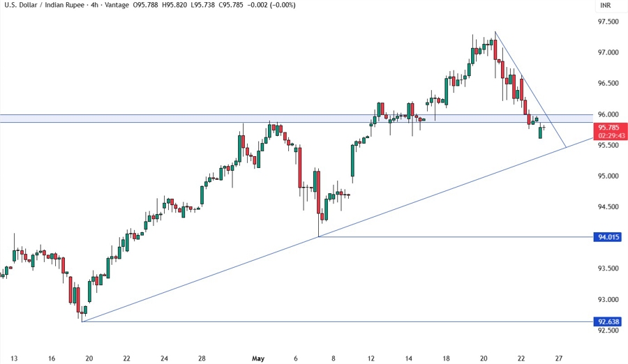Select the shaded resistance zone near 96.000
This screenshot has height=364, width=628.
(x=297, y=119)
